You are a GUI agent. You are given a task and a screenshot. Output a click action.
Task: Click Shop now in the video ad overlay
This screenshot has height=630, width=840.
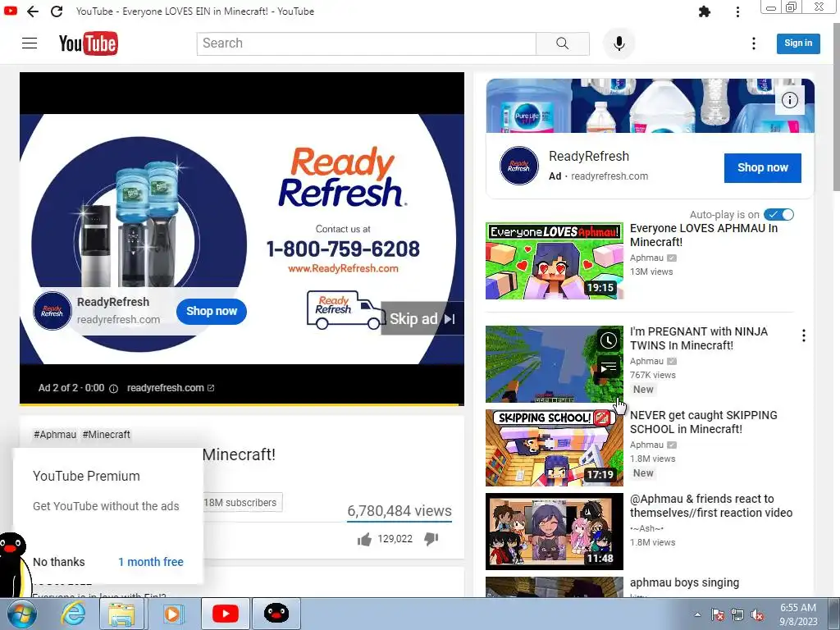pyautogui.click(x=212, y=311)
